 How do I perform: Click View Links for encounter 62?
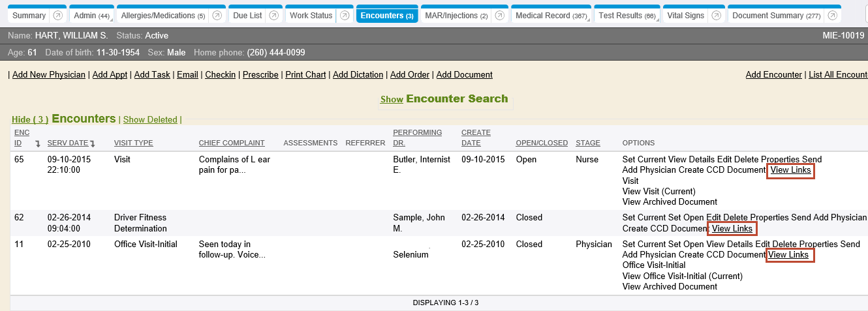coord(732,229)
